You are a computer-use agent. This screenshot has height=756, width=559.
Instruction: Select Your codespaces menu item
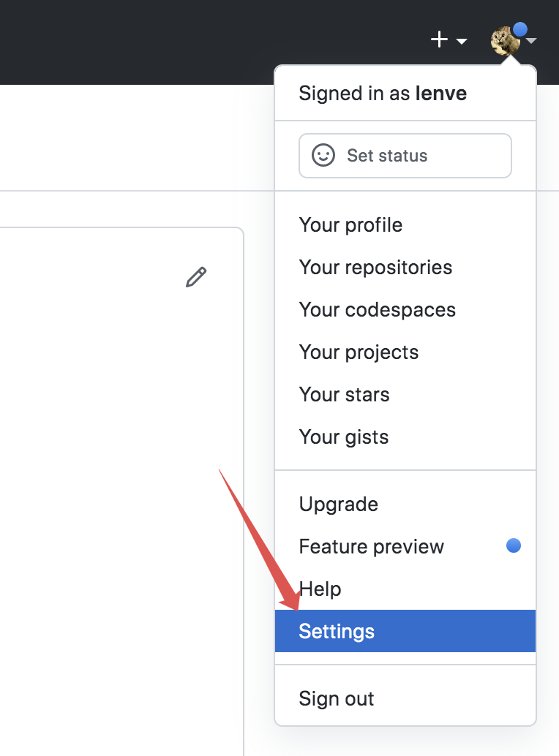point(377,310)
